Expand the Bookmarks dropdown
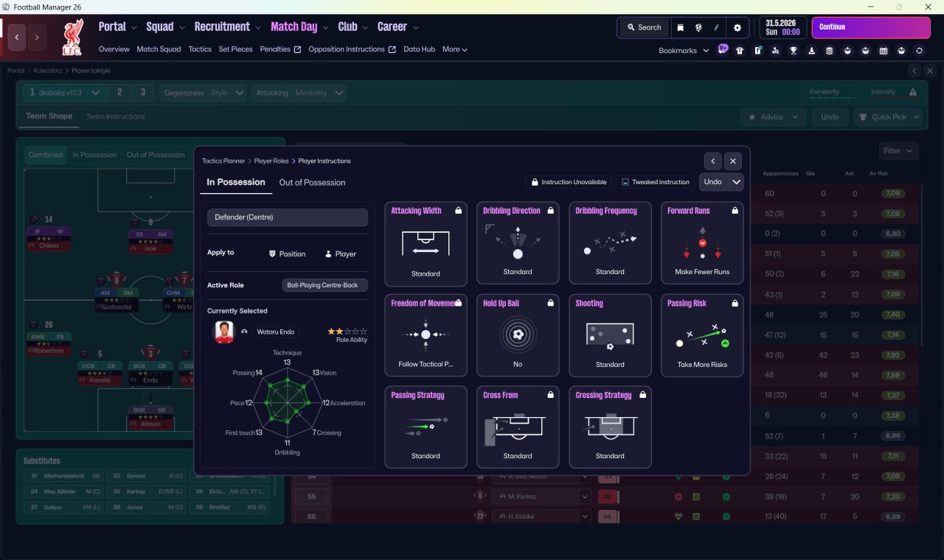Image resolution: width=944 pixels, height=560 pixels. point(684,50)
